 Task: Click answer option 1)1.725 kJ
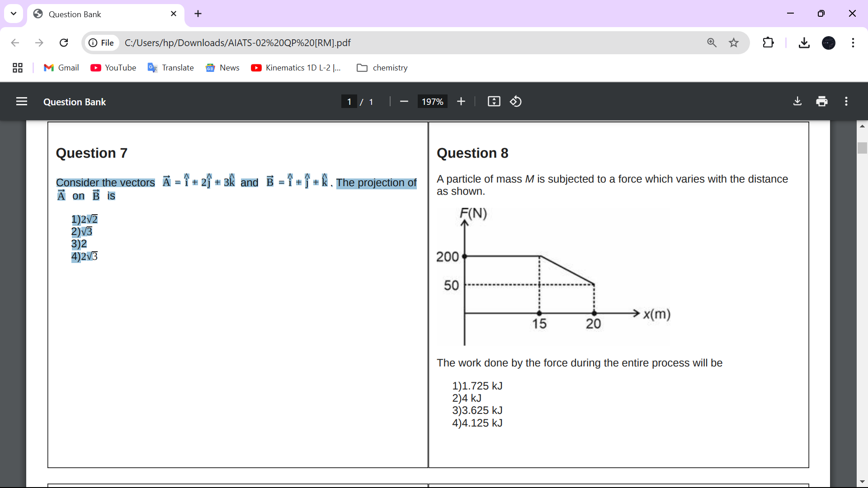point(477,386)
